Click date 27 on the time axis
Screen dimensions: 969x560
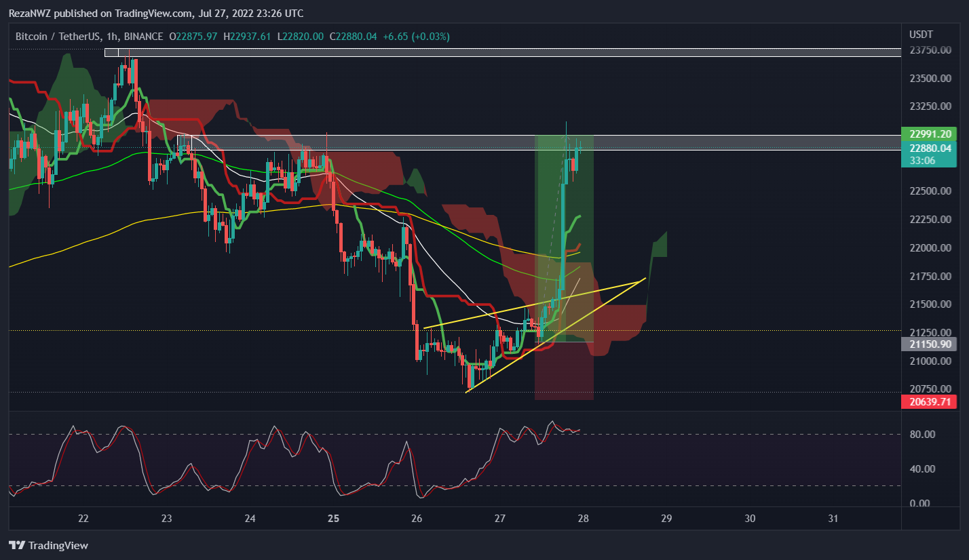tap(500, 519)
